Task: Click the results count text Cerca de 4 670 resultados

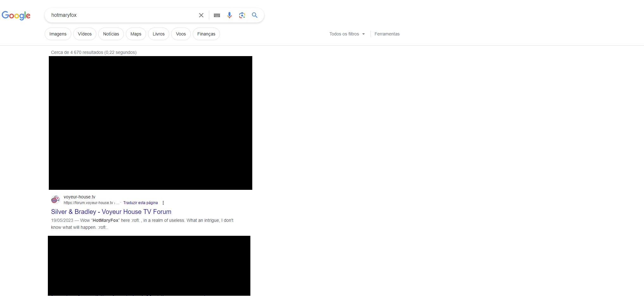Action: (x=94, y=52)
